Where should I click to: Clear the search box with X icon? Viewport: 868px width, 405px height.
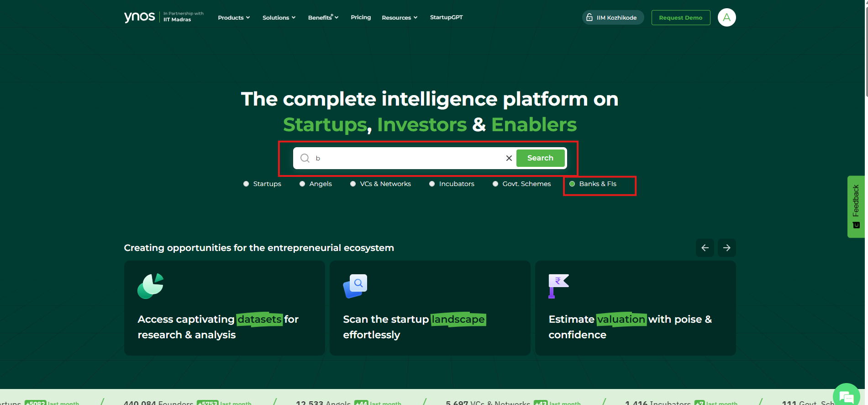(x=509, y=158)
